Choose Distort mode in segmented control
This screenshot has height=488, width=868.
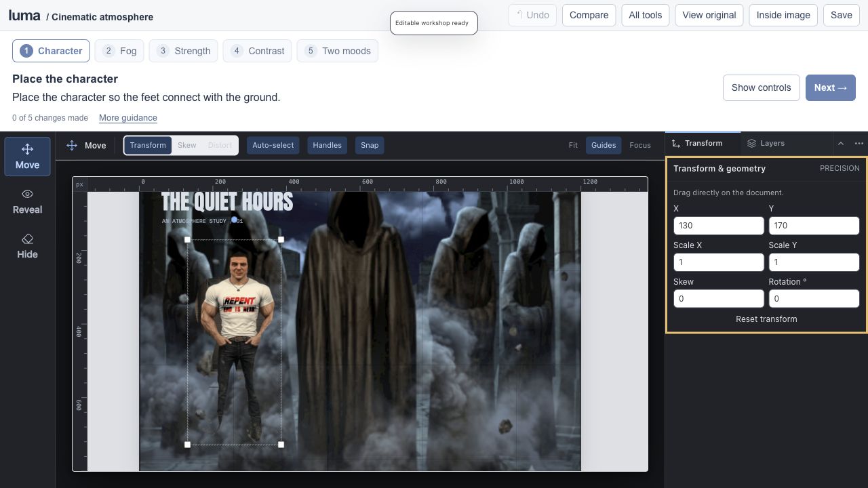pos(220,145)
